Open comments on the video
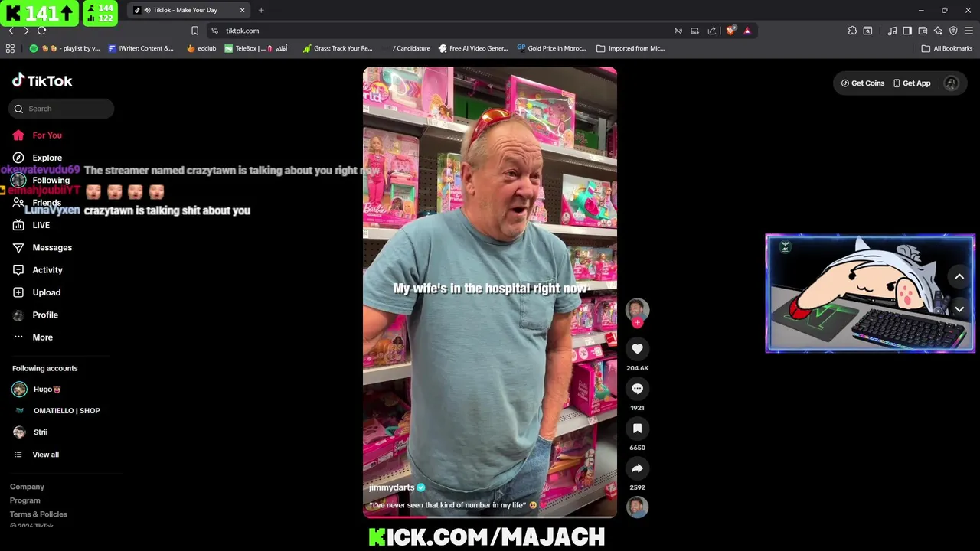The height and width of the screenshot is (551, 980). pos(637,389)
